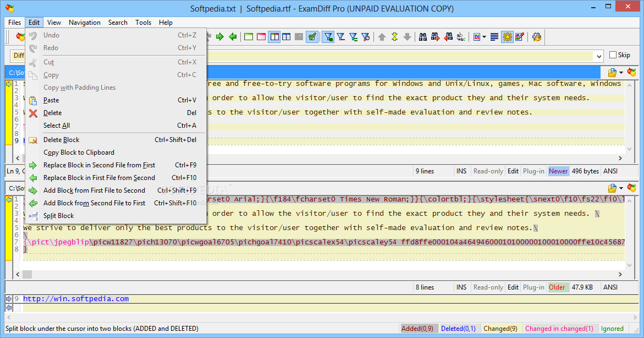Choose Add Block from Second File to First
Viewport: 644px width, 338px height.
[115, 203]
